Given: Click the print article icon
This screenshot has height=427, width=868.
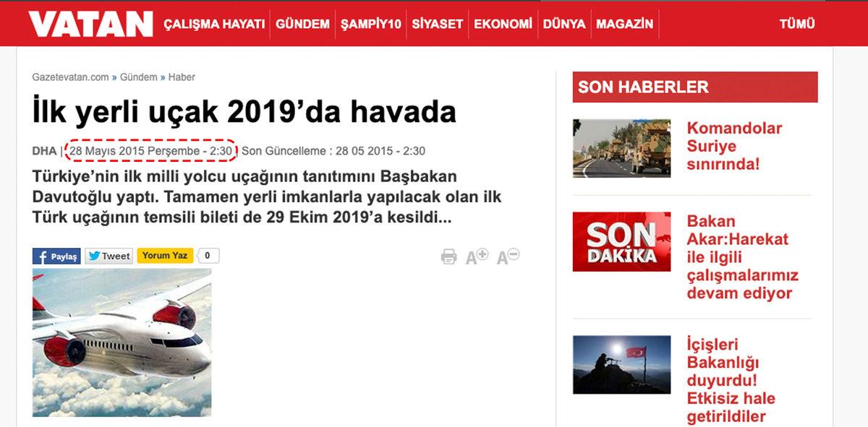Looking at the screenshot, I should (451, 256).
